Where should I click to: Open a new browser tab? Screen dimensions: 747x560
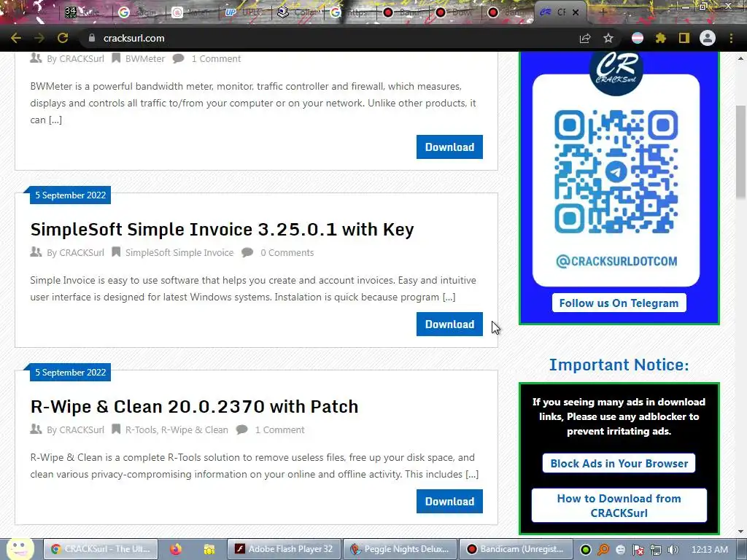(x=603, y=12)
